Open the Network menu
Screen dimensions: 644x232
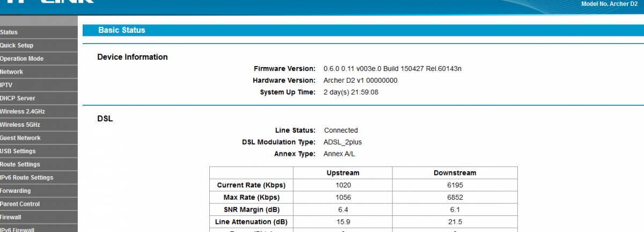coord(39,72)
